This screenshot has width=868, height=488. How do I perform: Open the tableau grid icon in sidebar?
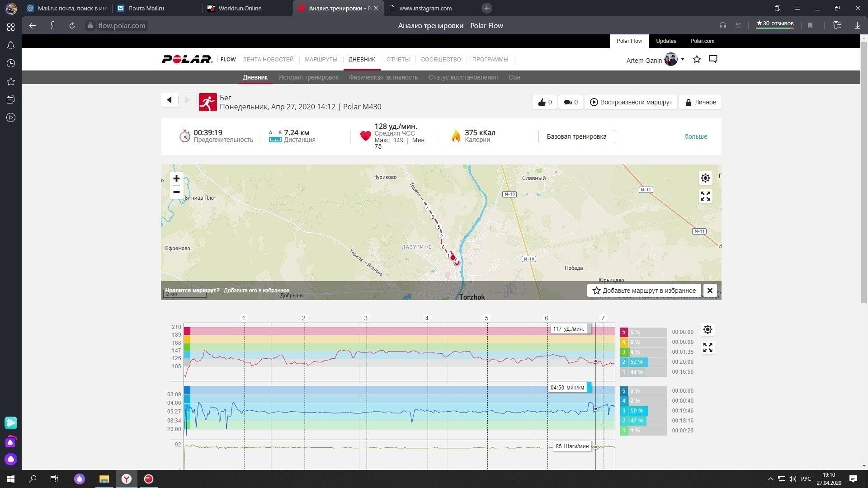11,27
